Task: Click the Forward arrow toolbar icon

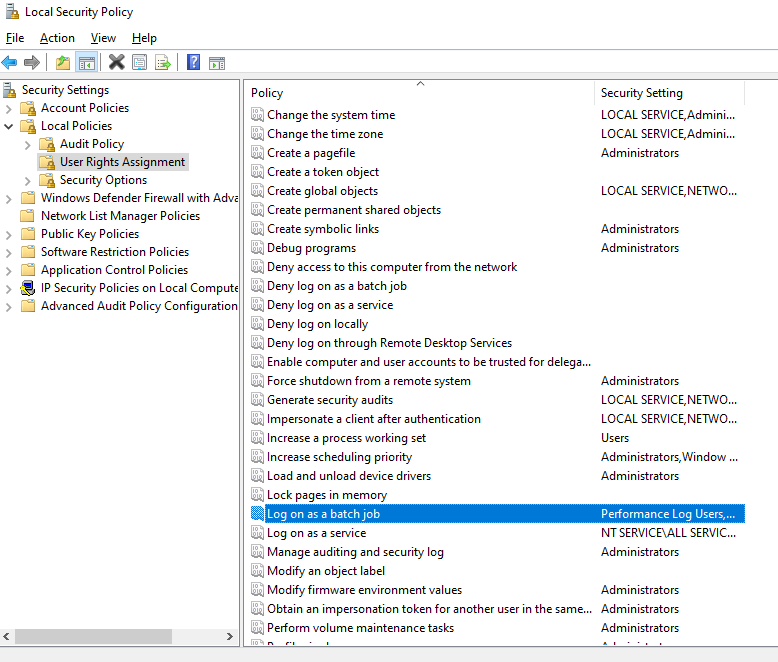Action: (x=32, y=63)
